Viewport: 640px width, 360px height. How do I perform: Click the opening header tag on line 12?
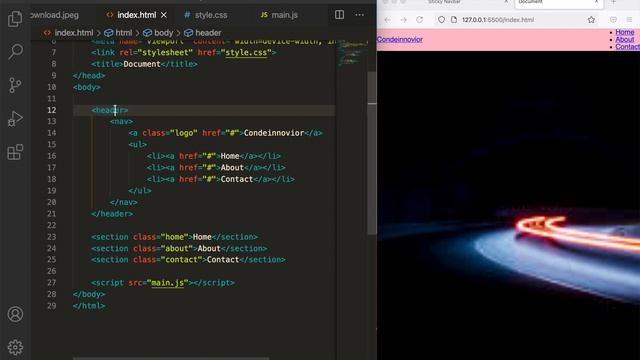110,110
